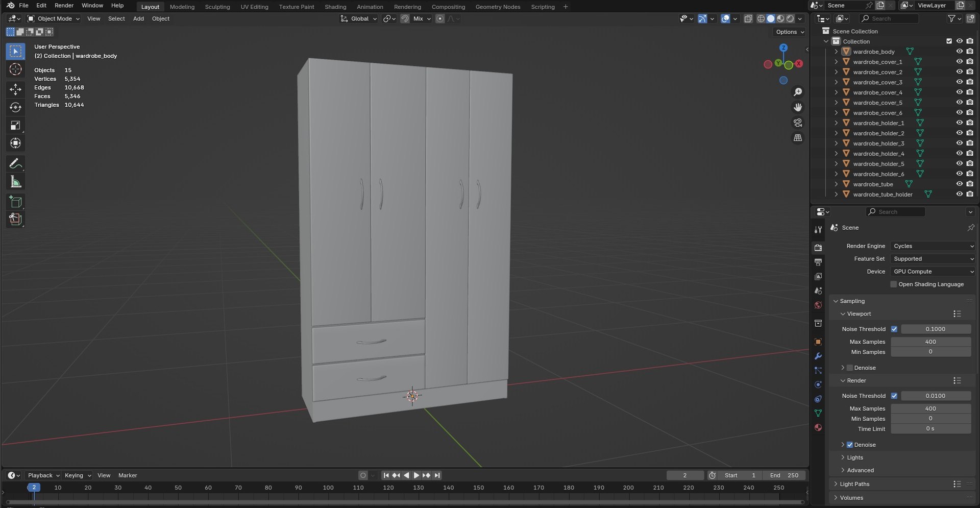980x508 pixels.
Task: Hide wardrobe_tube in viewport
Action: [x=959, y=184]
